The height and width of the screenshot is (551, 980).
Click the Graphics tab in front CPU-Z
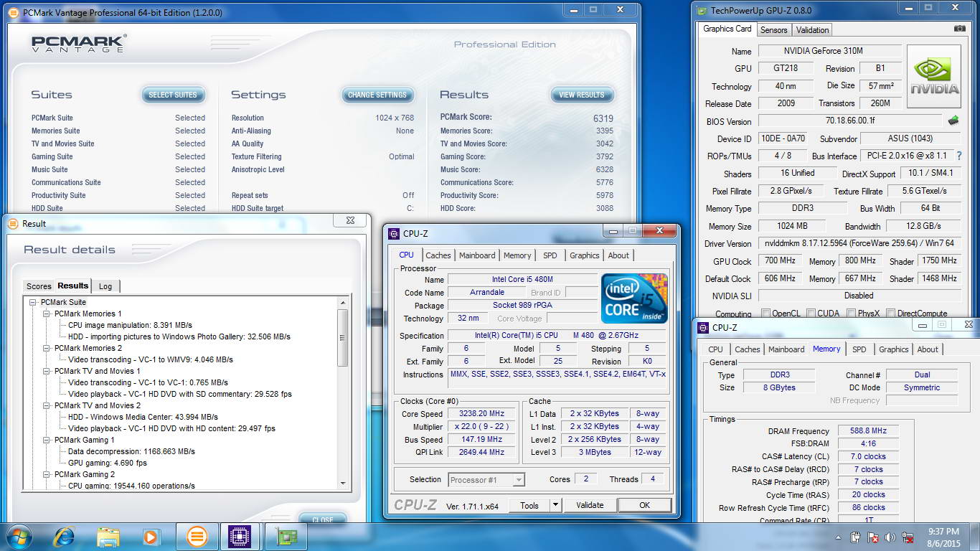coord(585,255)
